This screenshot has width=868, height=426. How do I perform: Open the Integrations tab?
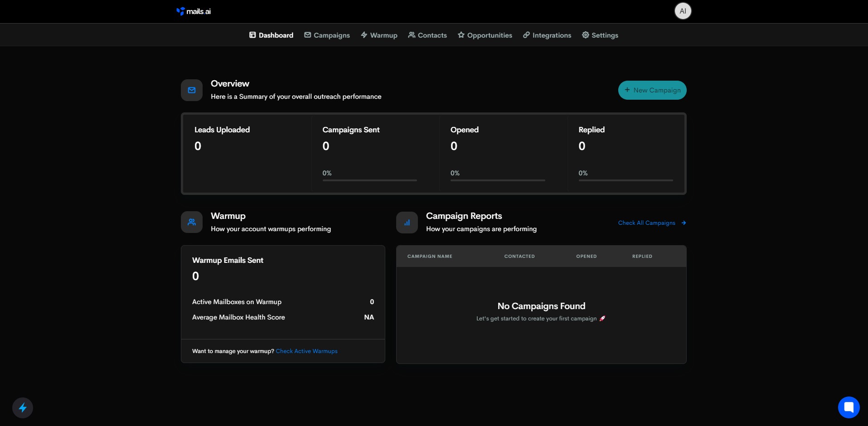pos(547,35)
